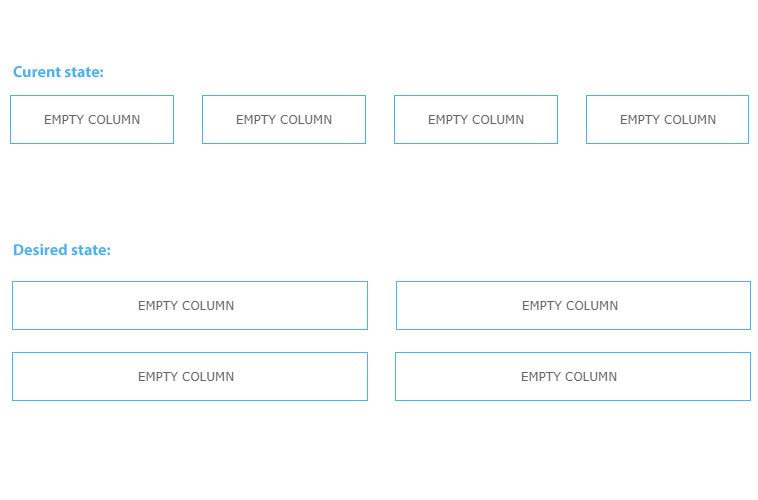This screenshot has width=758, height=500.
Task: Click 'EMPTY COLUMN' text in first Curent state box
Action: (x=92, y=119)
